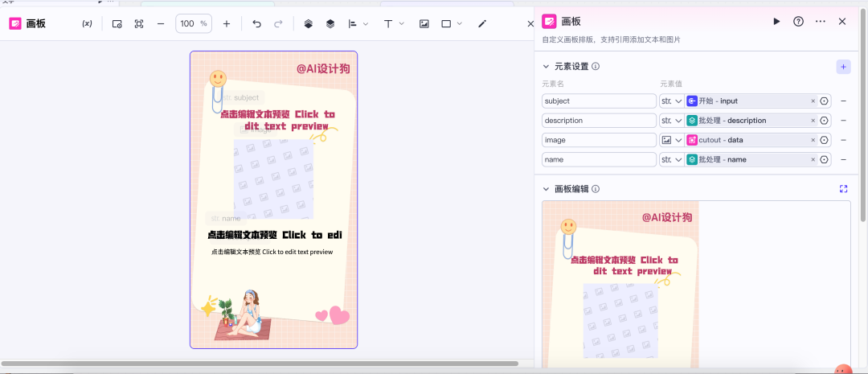
Task: Select the small description text on canvas
Action: 272,252
